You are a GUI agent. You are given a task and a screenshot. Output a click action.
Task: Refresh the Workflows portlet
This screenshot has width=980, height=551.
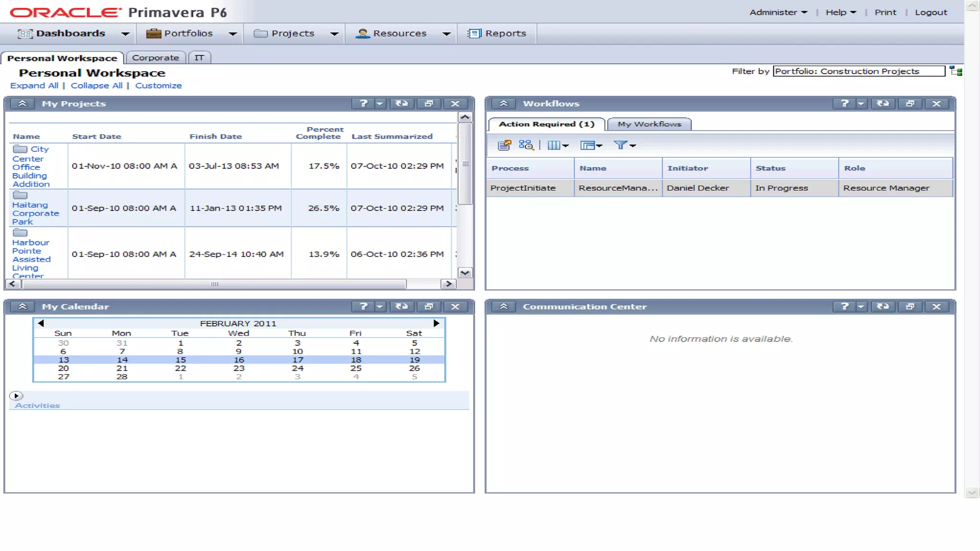(x=883, y=103)
